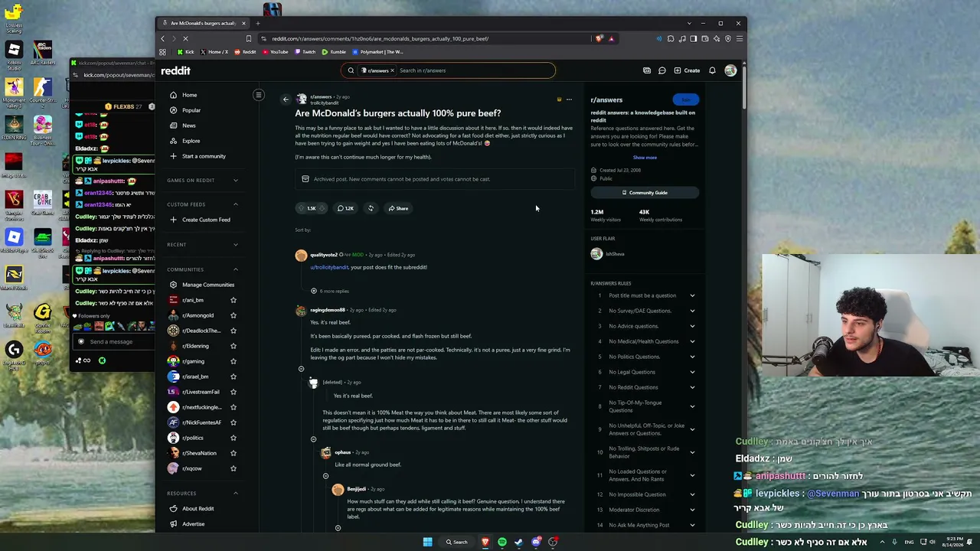Click 'Show more' in community description
Image resolution: width=980 pixels, height=551 pixels.
click(x=645, y=158)
